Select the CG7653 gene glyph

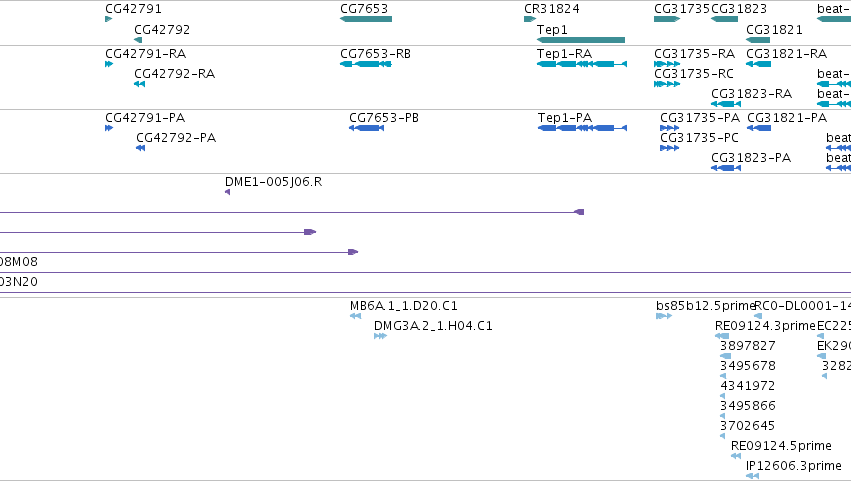tap(366, 19)
